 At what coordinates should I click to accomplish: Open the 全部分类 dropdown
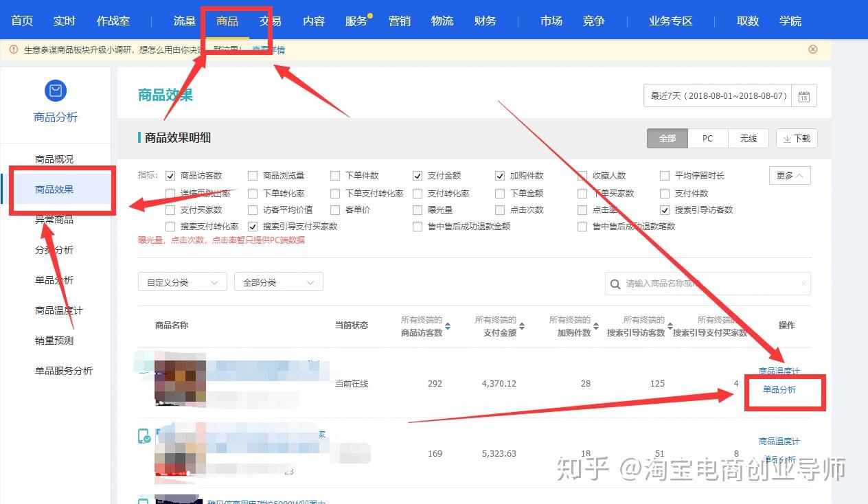[x=278, y=282]
